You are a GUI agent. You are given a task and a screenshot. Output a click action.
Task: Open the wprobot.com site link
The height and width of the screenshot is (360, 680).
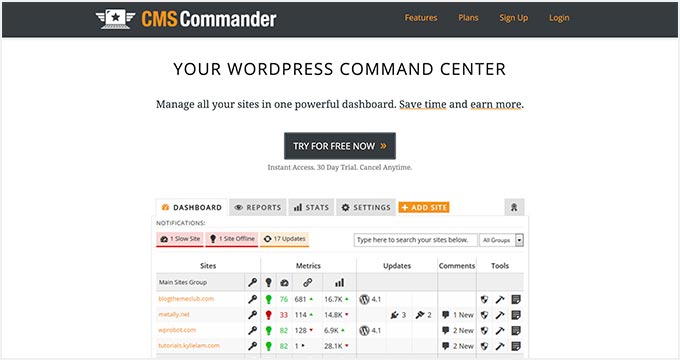(177, 330)
